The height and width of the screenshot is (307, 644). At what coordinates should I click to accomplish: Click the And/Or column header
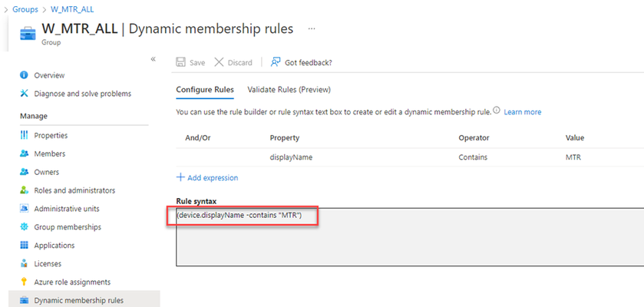pyautogui.click(x=198, y=138)
